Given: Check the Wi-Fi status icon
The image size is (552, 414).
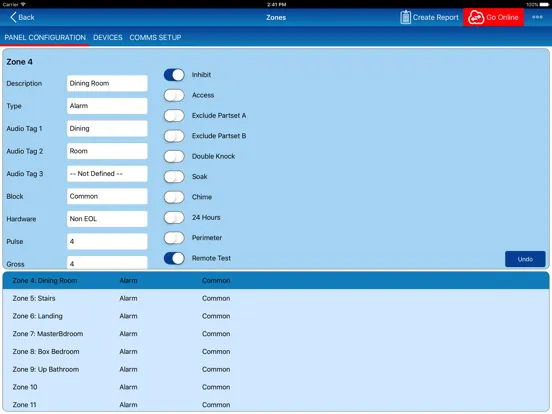Looking at the screenshot, I should (23, 4).
